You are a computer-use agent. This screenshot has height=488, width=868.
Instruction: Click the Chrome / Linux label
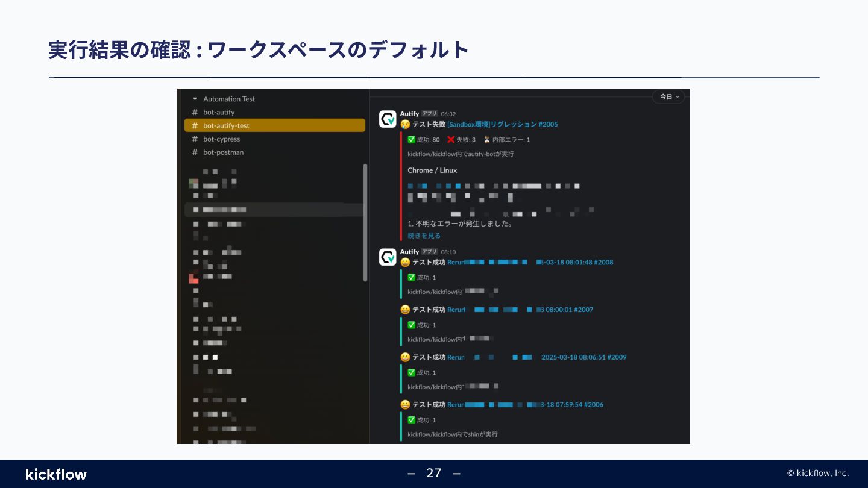click(x=432, y=170)
